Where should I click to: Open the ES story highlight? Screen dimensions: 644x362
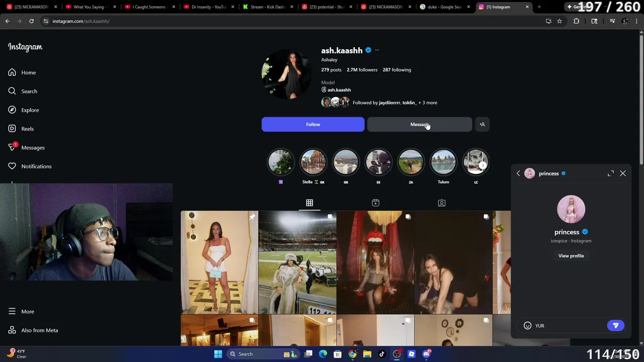pos(378,162)
